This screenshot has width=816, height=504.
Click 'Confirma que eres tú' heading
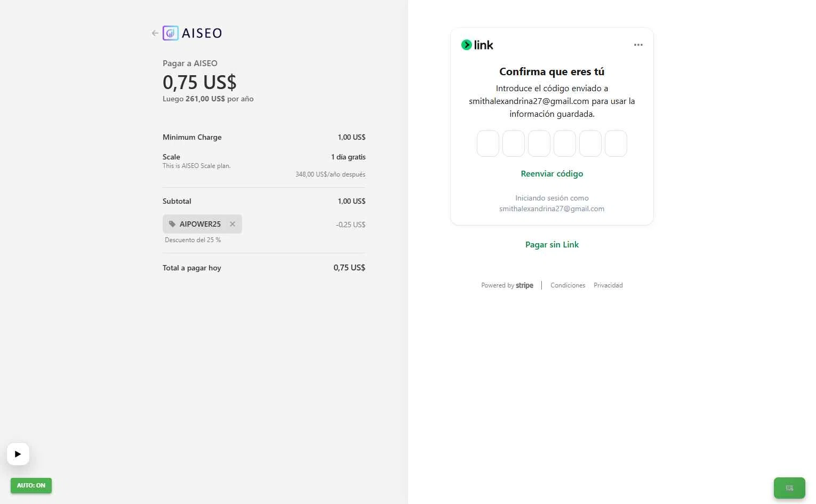click(x=552, y=71)
